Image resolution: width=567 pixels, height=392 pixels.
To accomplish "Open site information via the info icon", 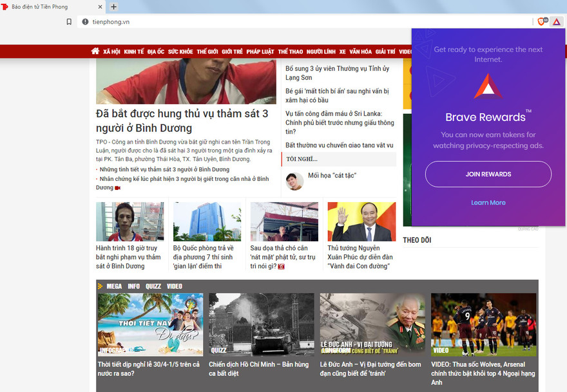I will (86, 21).
